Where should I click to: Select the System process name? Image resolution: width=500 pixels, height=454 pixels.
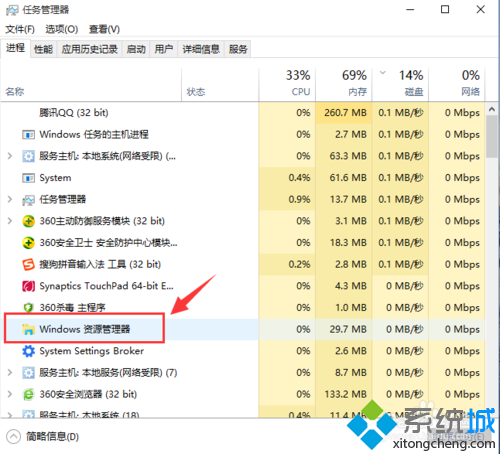(55, 178)
